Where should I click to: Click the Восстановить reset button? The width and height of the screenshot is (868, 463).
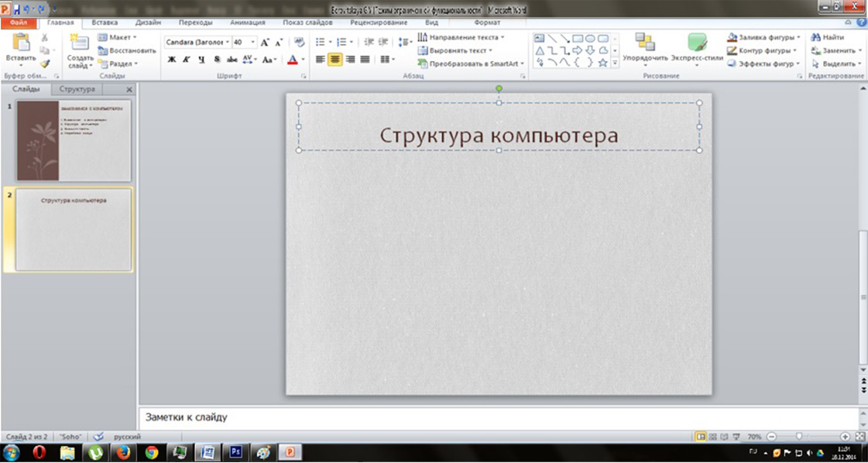click(x=126, y=50)
